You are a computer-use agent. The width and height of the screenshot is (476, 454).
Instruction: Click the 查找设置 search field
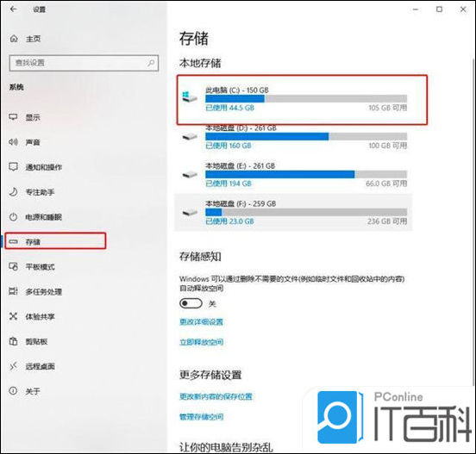(x=84, y=63)
